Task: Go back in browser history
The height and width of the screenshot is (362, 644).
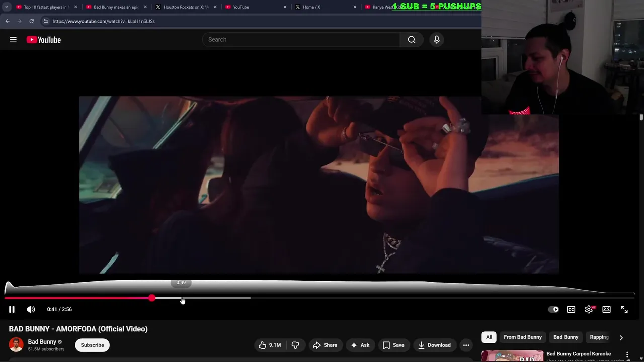Action: tap(8, 21)
